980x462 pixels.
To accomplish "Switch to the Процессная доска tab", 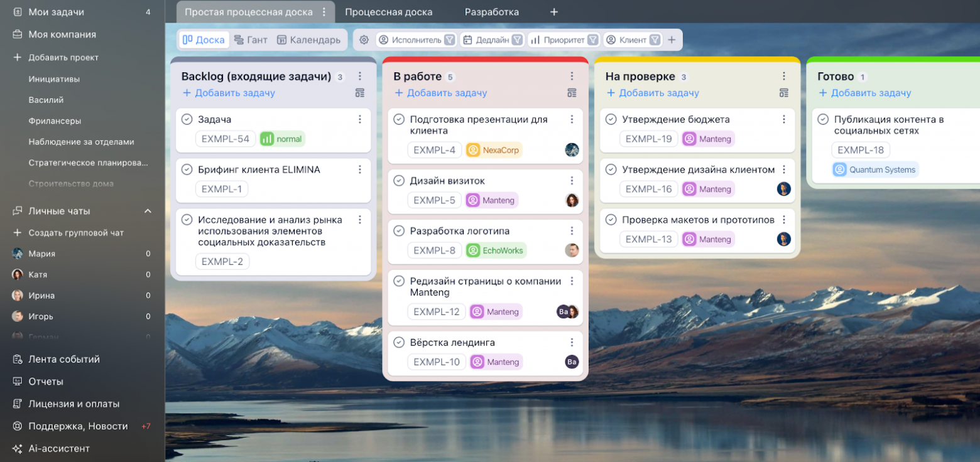I will pos(388,12).
